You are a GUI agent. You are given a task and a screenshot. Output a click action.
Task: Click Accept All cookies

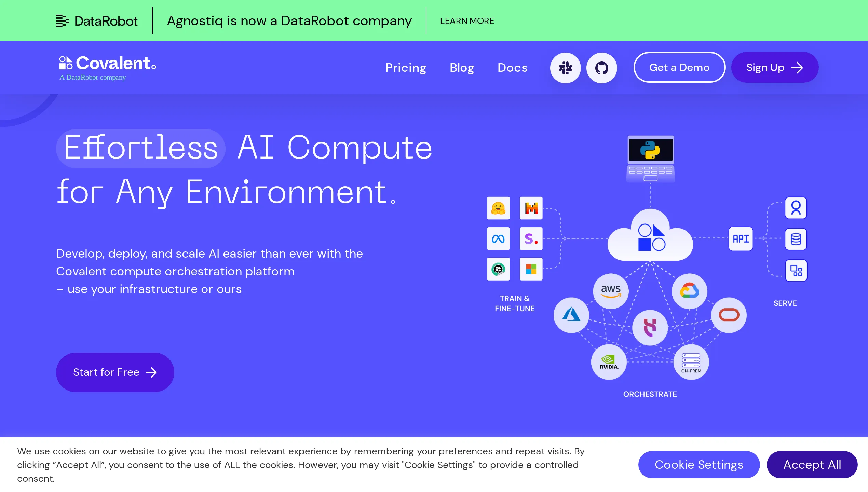[812, 464]
